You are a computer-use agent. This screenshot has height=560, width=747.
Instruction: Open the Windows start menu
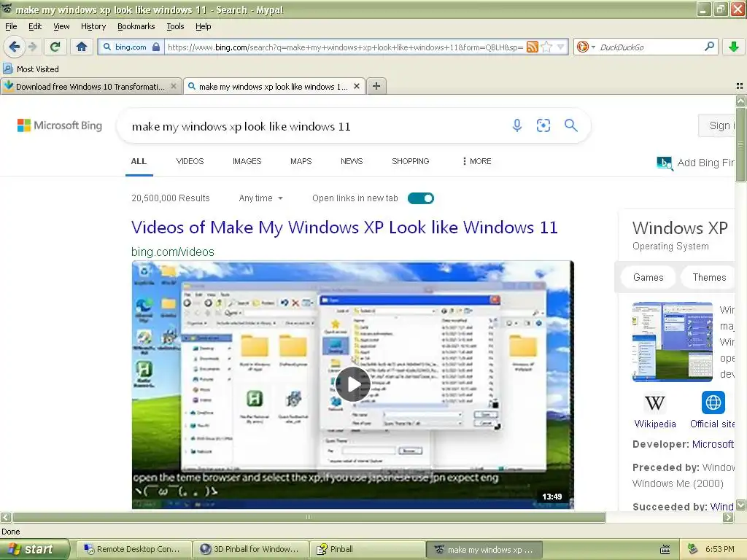tap(34, 549)
